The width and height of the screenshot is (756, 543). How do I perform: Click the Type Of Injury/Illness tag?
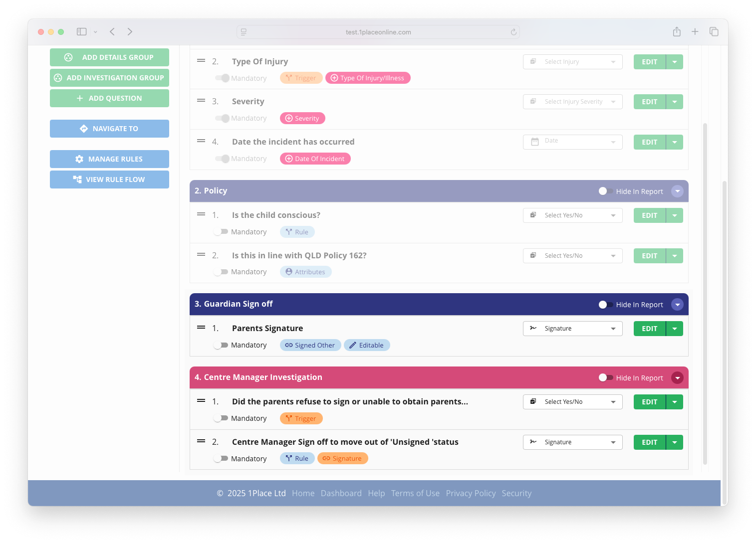click(x=368, y=78)
